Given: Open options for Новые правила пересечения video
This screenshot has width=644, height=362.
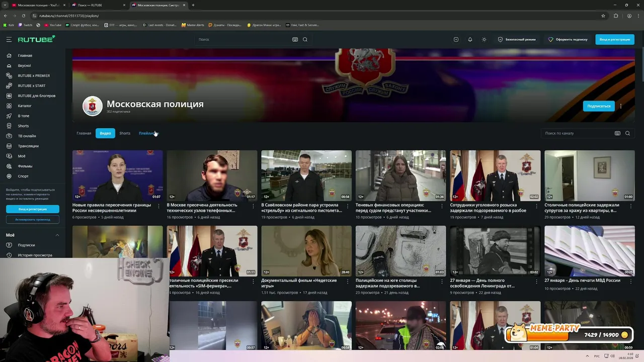Looking at the screenshot, I should coord(159,206).
